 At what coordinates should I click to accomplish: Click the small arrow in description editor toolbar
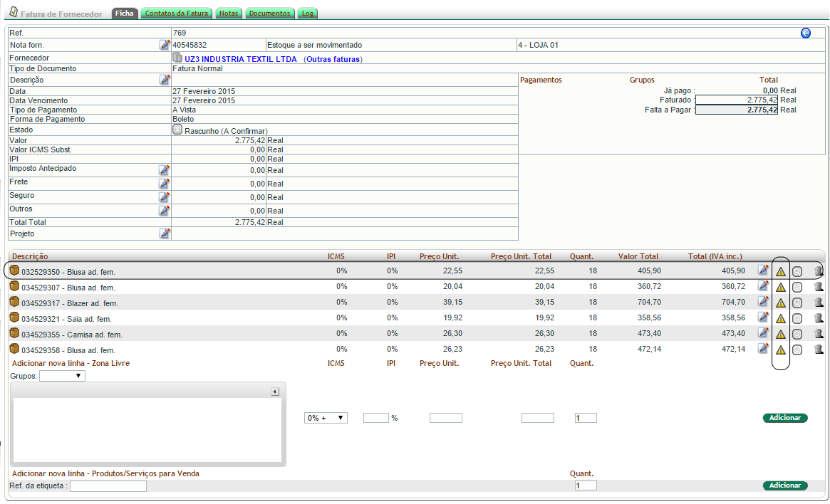pyautogui.click(x=275, y=392)
